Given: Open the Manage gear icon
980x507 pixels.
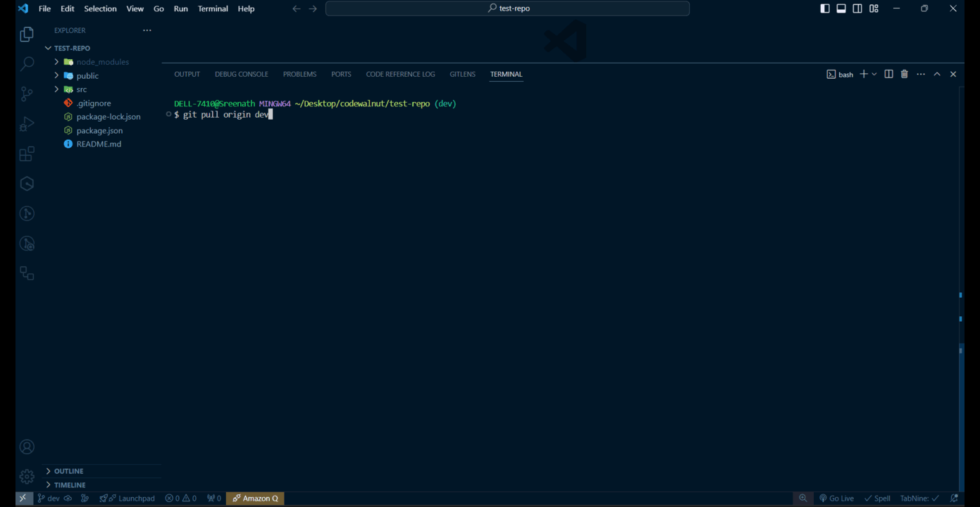Looking at the screenshot, I should point(27,477).
